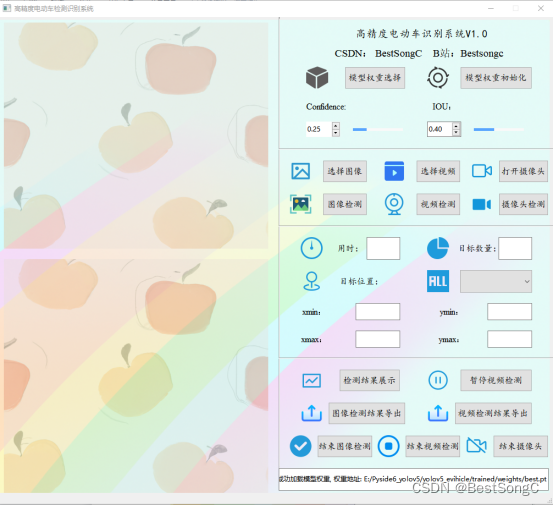Screen dimensions: 554x505
Task: Click the Confidence slider track
Action: pyautogui.click(x=378, y=129)
